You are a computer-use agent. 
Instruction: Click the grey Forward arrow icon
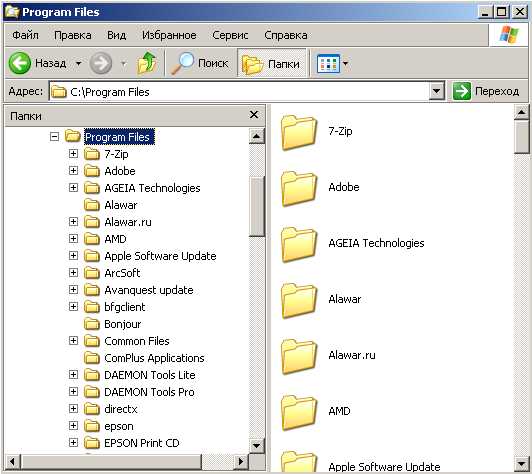101,63
